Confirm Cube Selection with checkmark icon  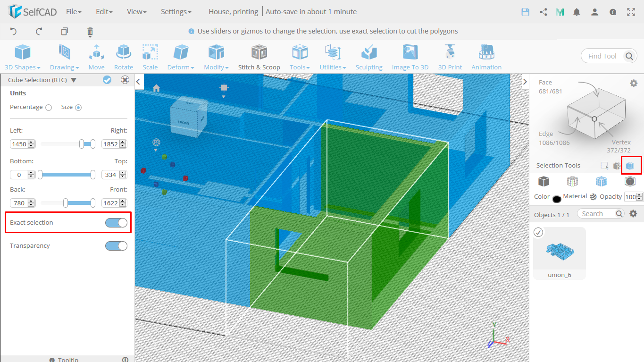(107, 80)
